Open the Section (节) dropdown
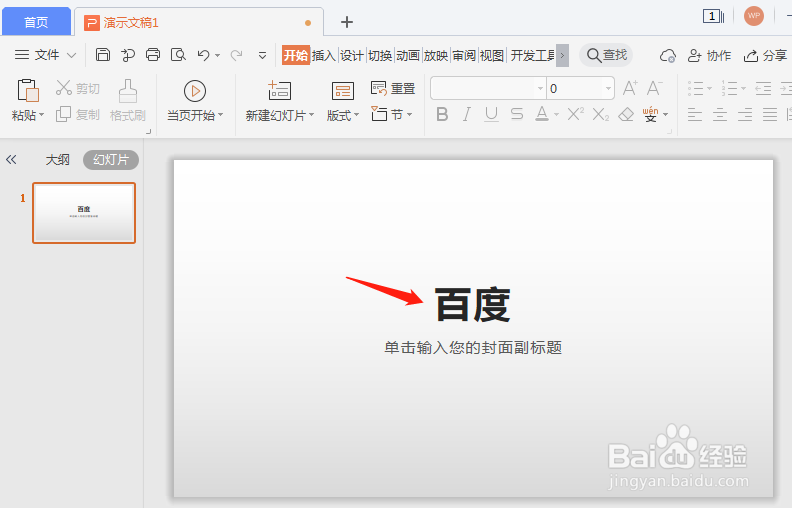The height and width of the screenshot is (508, 792). (392, 115)
